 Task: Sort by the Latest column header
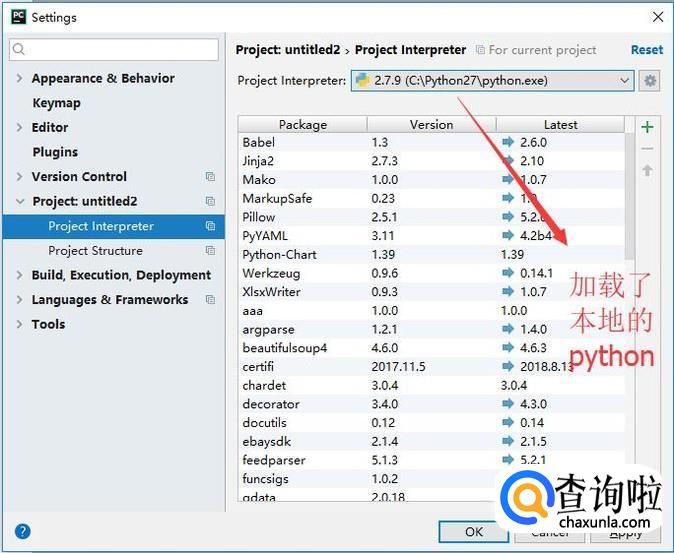(x=560, y=125)
